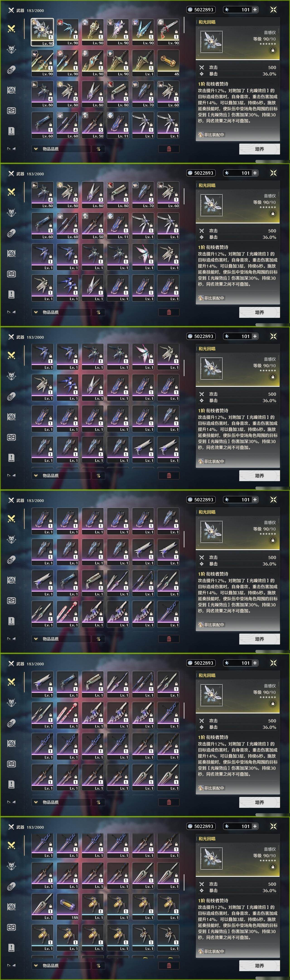Viewport: 290px width, 980px height.
Task: Click 培养 button beside the Lv. 90 weapon grid
Action: pyautogui.click(x=260, y=149)
